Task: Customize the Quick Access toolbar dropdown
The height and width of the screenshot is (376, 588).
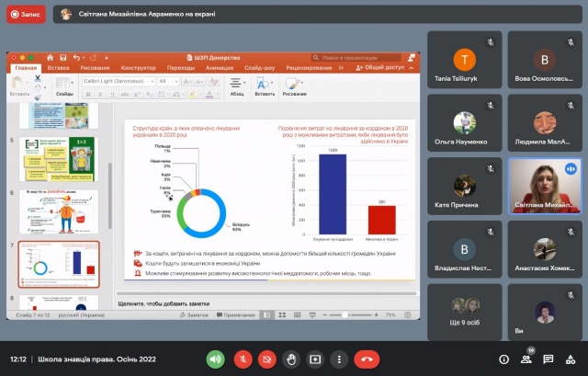Action: point(107,58)
